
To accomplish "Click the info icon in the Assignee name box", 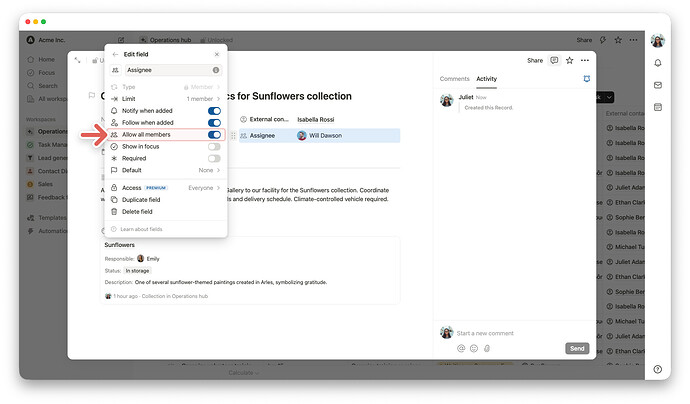I will (216, 70).
